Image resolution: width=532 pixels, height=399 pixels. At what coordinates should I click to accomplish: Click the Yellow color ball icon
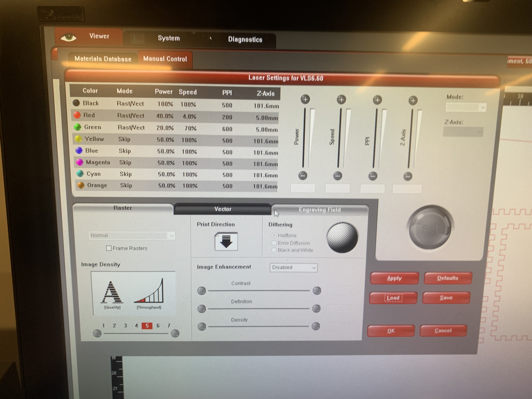point(78,139)
